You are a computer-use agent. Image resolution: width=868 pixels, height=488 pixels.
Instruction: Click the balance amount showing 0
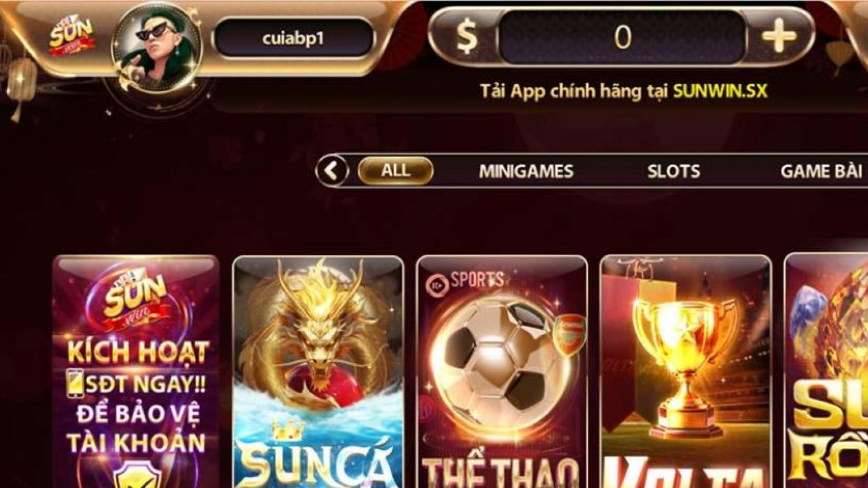tap(623, 37)
